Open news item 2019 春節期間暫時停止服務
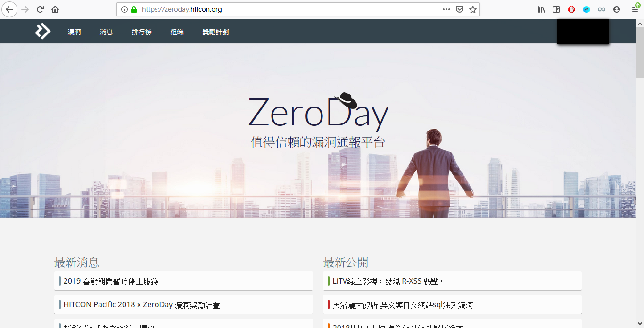 183,281
